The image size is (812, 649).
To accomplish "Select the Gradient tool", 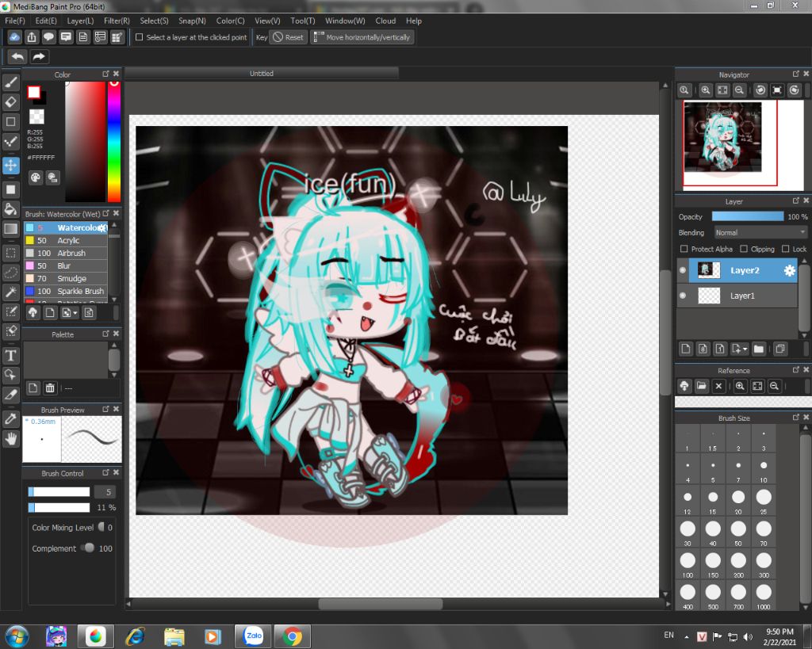I will (x=11, y=229).
